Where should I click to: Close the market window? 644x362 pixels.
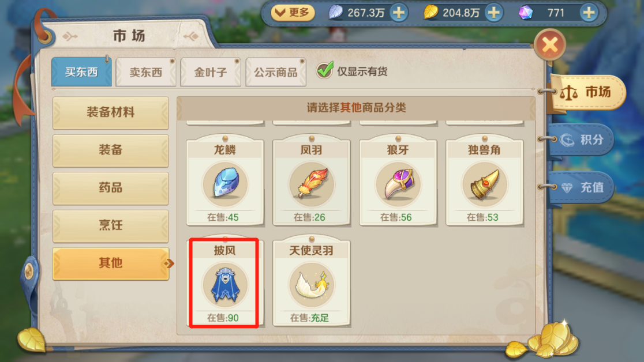click(x=549, y=45)
